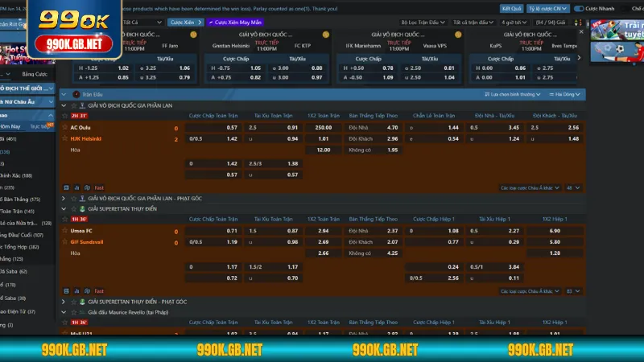Select the Bảng Cược tab

coord(35,74)
